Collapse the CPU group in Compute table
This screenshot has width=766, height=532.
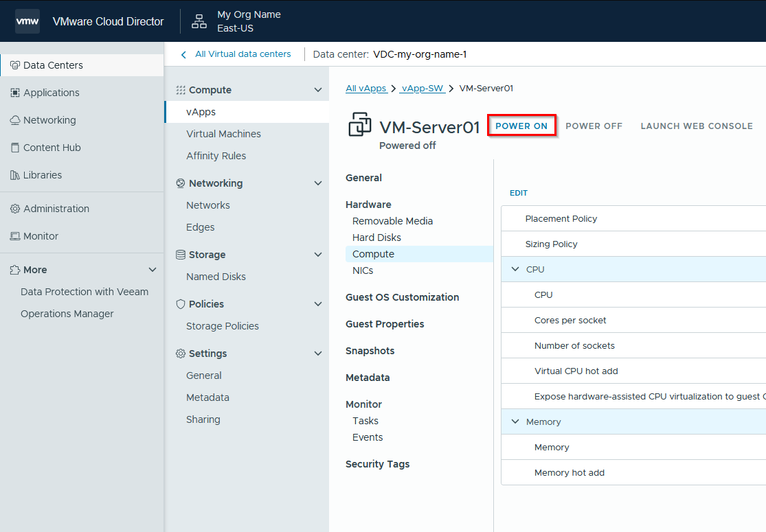click(515, 269)
